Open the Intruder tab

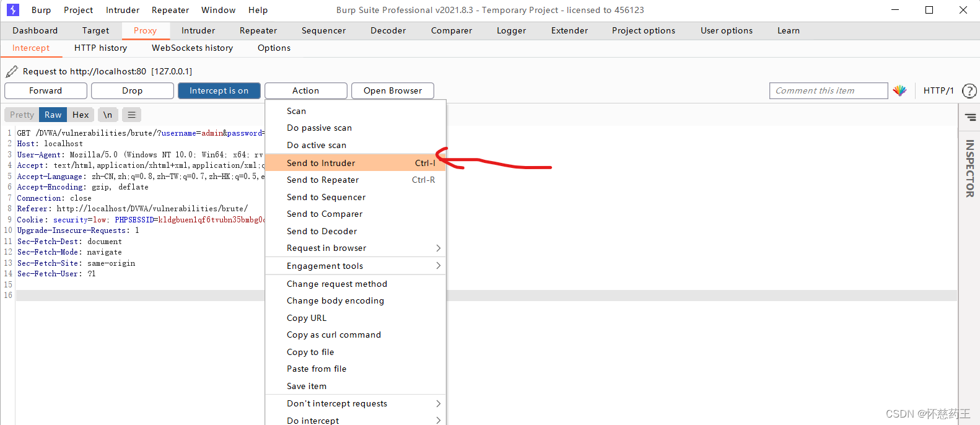[x=198, y=30]
